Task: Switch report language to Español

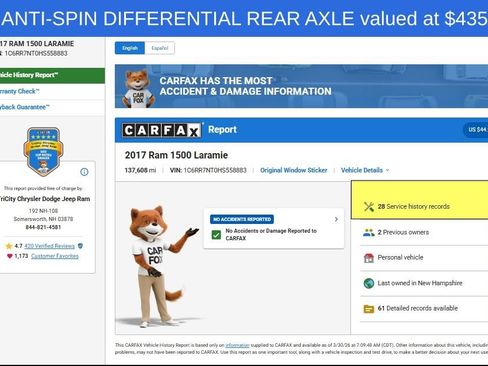Action: tap(160, 48)
